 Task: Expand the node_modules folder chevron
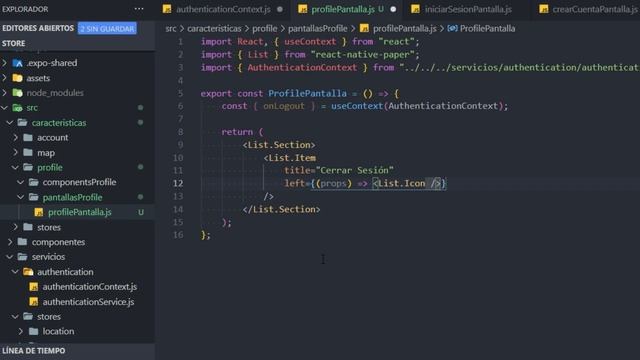pos(5,93)
